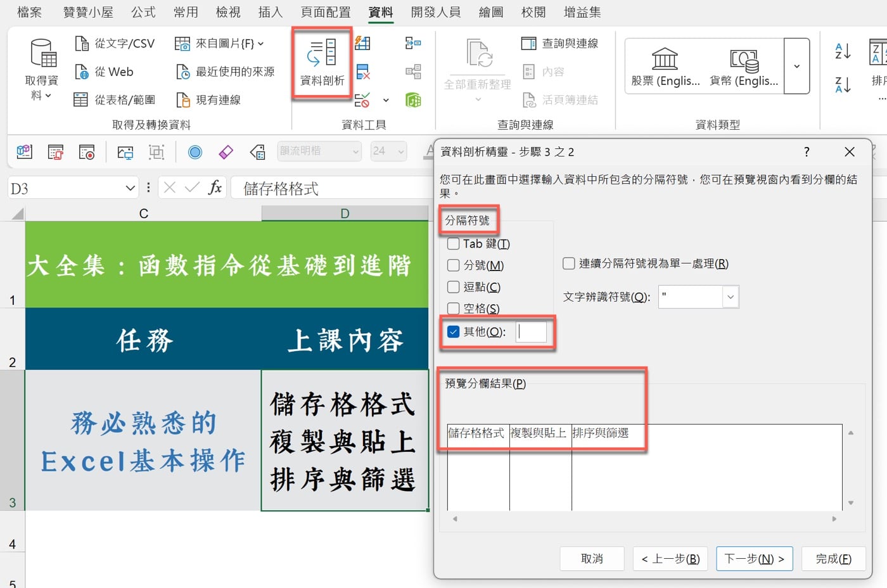The width and height of the screenshot is (887, 588).
Task: Click the Data Validation icon
Action: pos(362,99)
